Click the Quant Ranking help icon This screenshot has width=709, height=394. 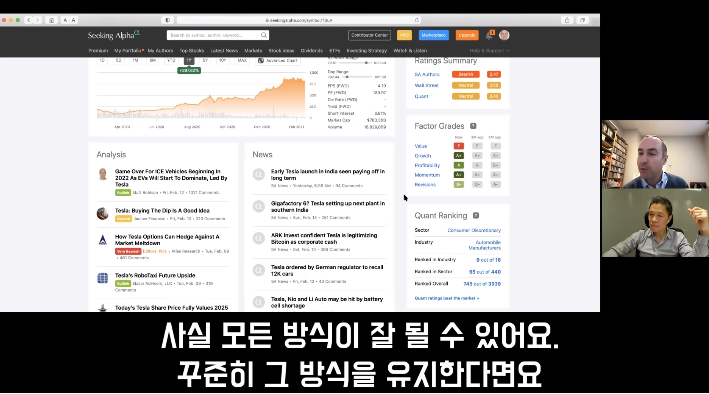point(476,215)
